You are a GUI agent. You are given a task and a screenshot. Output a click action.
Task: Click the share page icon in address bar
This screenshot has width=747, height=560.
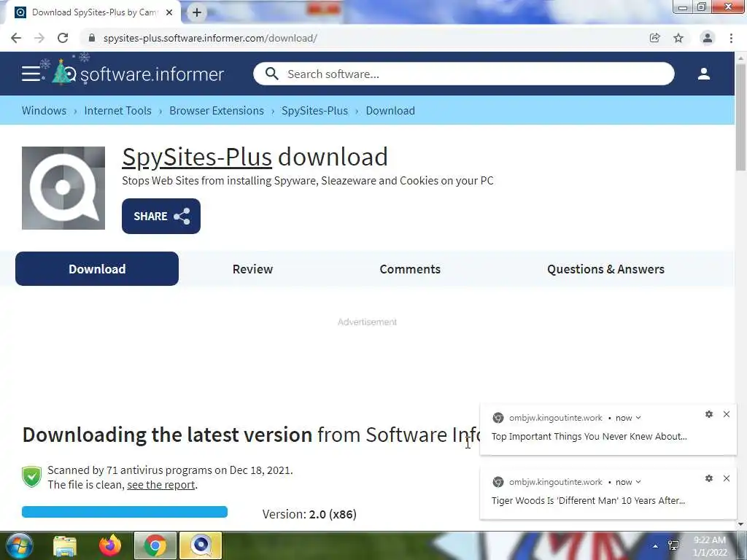(x=655, y=38)
